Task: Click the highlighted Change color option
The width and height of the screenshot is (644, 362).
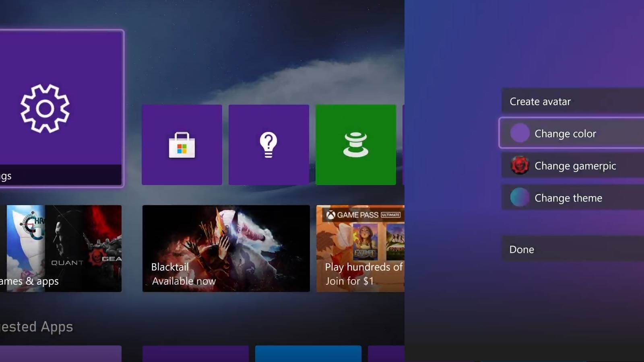Action: coord(566,134)
